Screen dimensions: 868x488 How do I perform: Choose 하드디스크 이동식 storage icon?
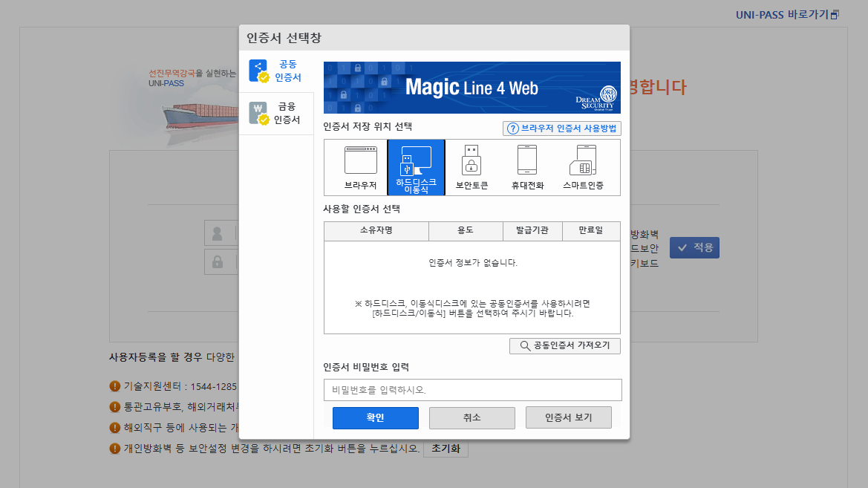point(417,167)
